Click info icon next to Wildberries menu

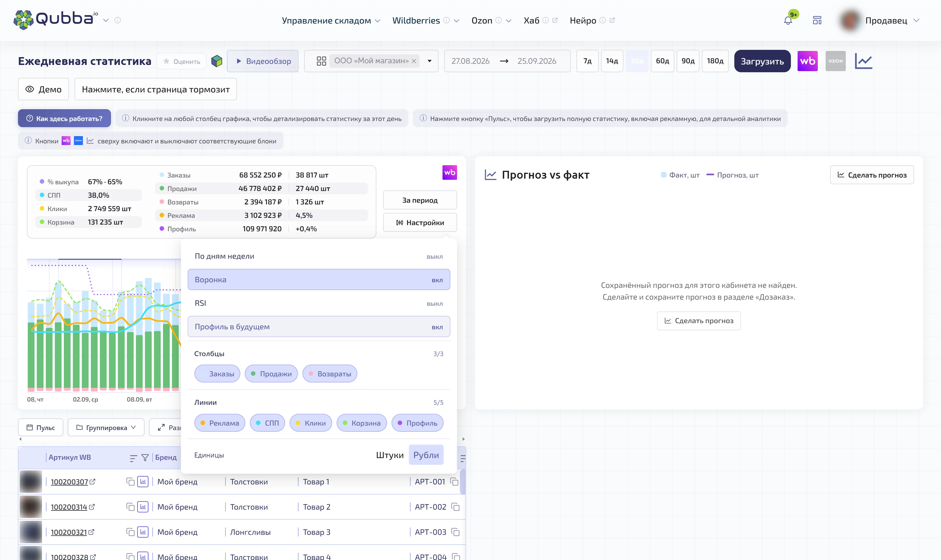click(x=446, y=20)
